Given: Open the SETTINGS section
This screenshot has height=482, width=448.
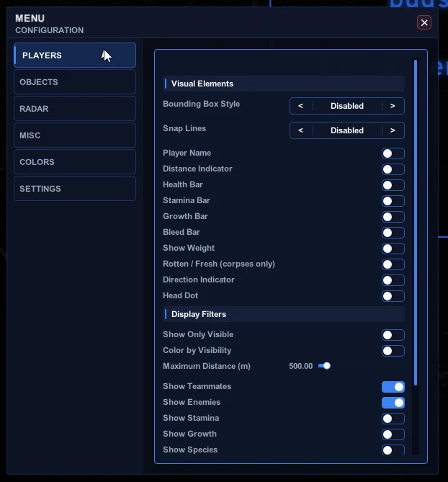Looking at the screenshot, I should 75,189.
